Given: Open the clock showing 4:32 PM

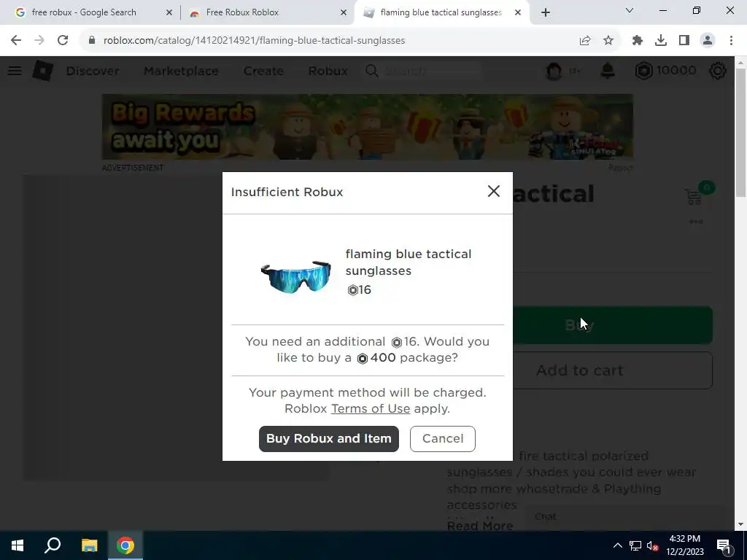Looking at the screenshot, I should coord(684,545).
